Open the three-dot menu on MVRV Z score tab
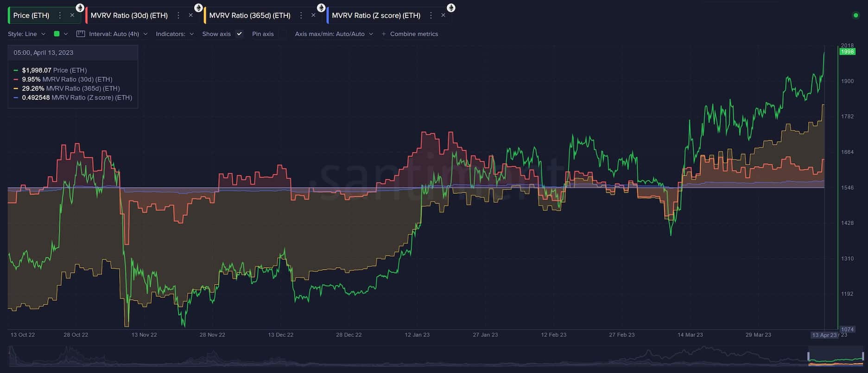This screenshot has height=373, width=868. coord(431,15)
